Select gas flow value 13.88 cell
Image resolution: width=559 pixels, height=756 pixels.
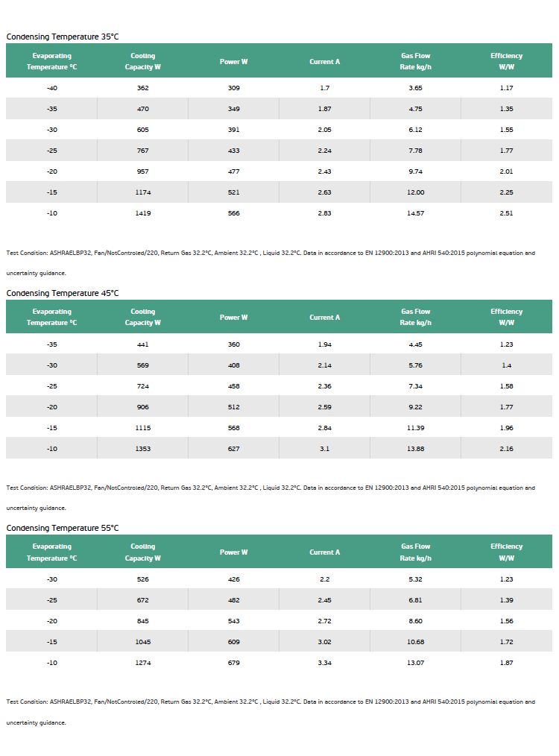(415, 449)
